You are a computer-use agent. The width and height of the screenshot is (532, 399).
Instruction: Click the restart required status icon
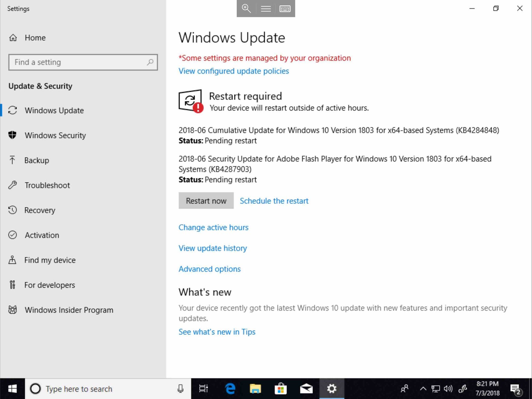point(191,101)
